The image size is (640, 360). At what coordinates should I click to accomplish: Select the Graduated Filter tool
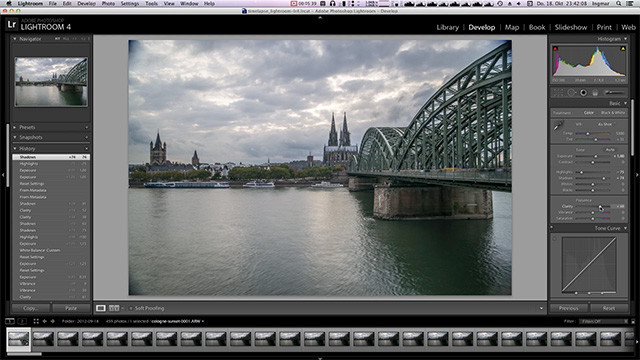point(595,93)
